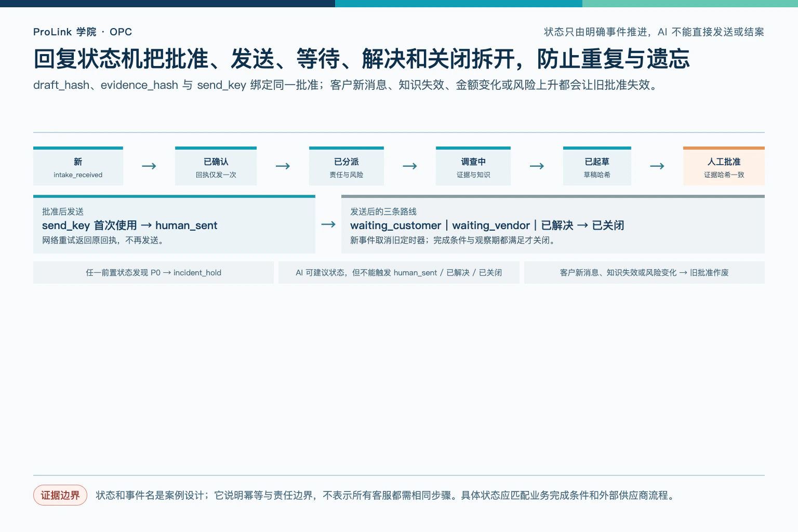Click the 新 intake_received state box

[78, 166]
